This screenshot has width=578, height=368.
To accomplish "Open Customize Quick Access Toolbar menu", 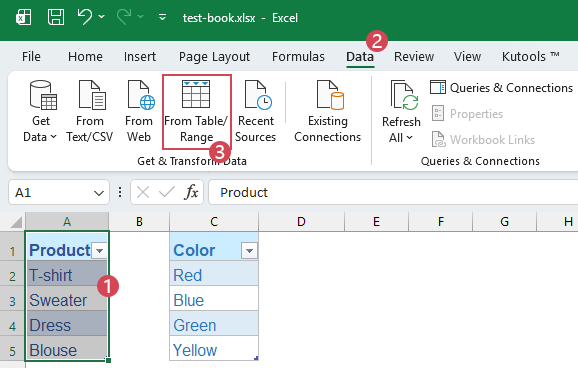I will pos(162,17).
